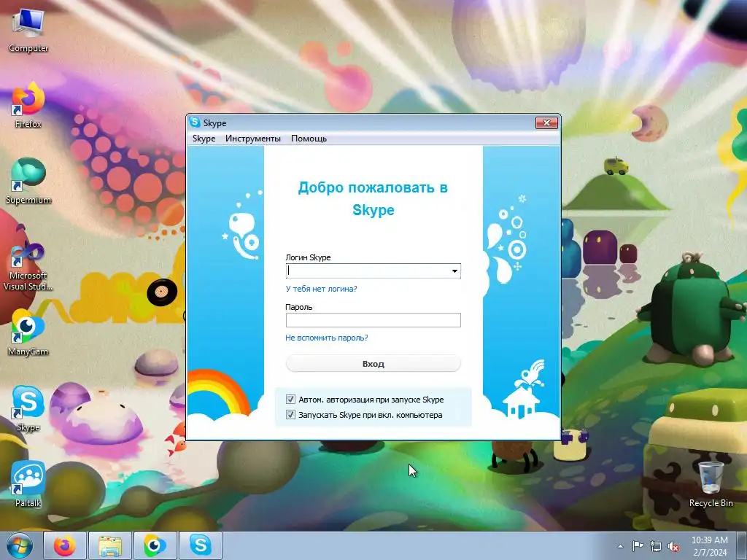Launch Firefox from the taskbar
The image size is (747, 560).
pyautogui.click(x=65, y=545)
